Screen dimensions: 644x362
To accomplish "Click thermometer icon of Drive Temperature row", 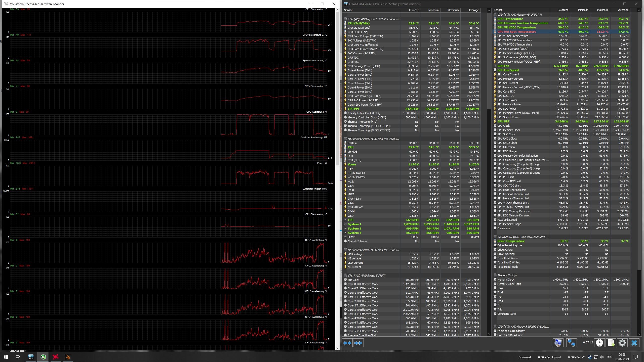I will [495, 241].
